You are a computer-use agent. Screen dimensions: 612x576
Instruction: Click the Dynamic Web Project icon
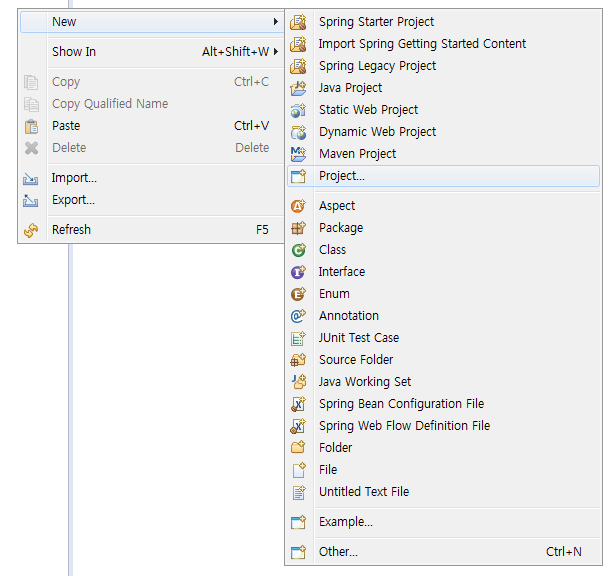(x=298, y=132)
